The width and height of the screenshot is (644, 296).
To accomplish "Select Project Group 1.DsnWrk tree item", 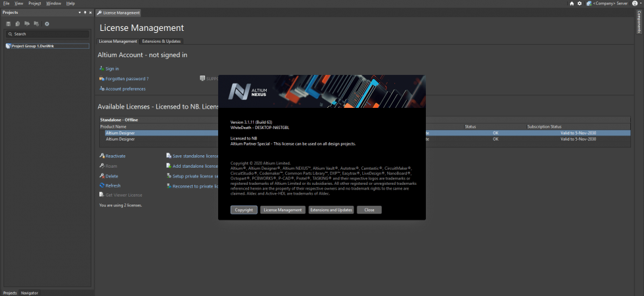I will coord(47,46).
